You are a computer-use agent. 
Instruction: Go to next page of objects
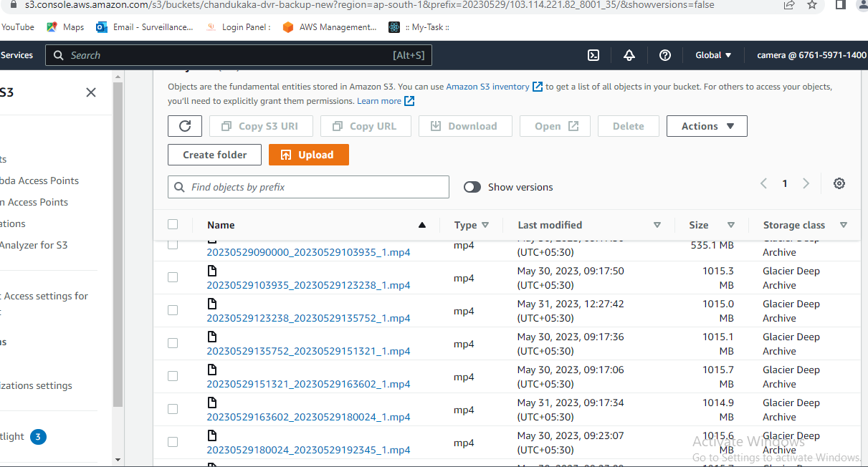click(806, 183)
